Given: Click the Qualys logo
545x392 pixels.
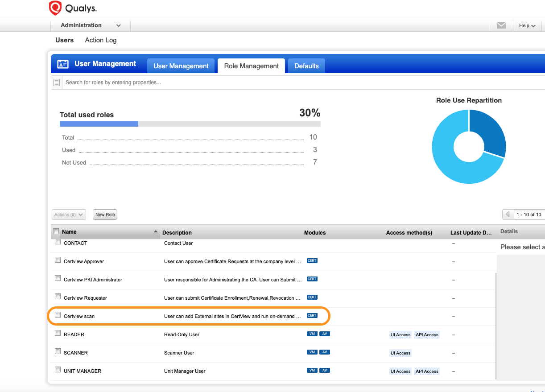Looking at the screenshot, I should 73,8.
